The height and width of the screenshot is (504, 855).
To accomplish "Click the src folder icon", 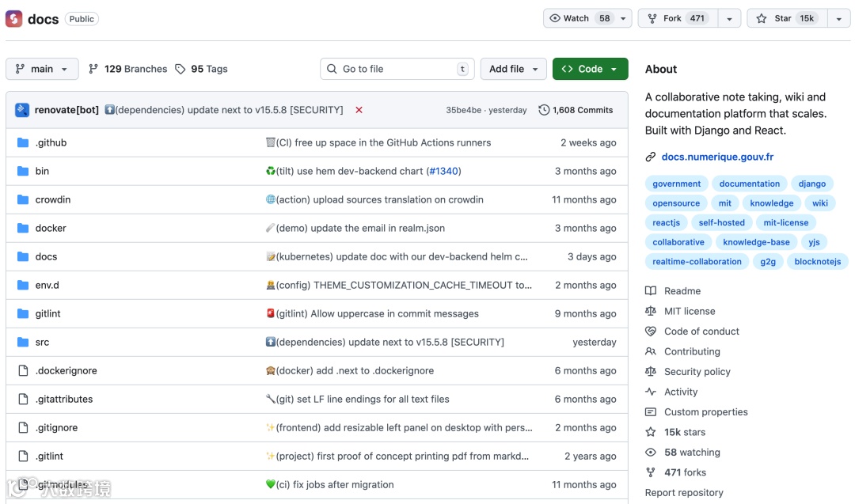I will (x=23, y=342).
